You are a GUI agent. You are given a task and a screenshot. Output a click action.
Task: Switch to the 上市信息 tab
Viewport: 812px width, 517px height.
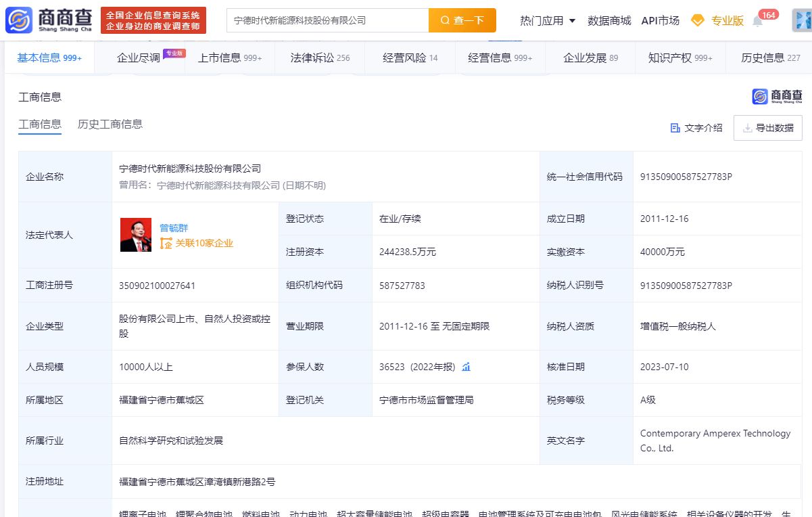coord(230,58)
